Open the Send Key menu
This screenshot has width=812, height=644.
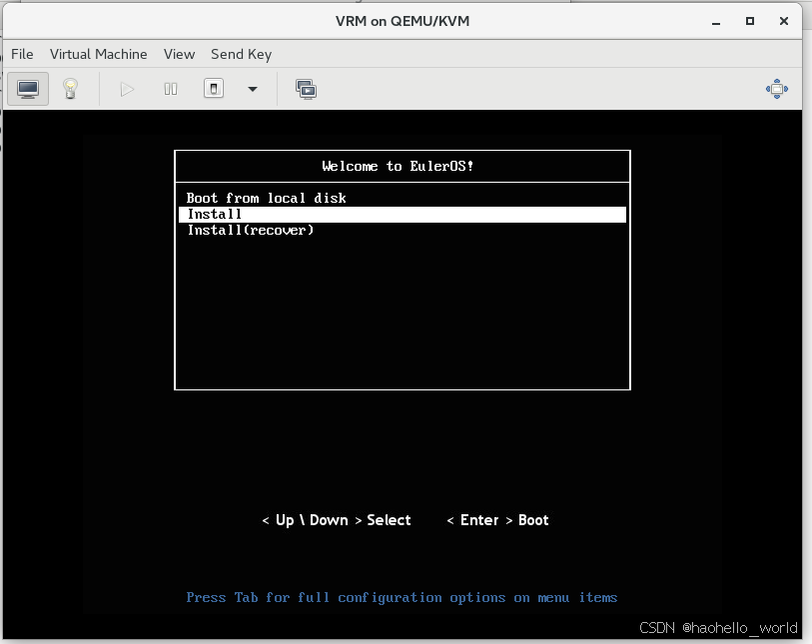tap(242, 54)
